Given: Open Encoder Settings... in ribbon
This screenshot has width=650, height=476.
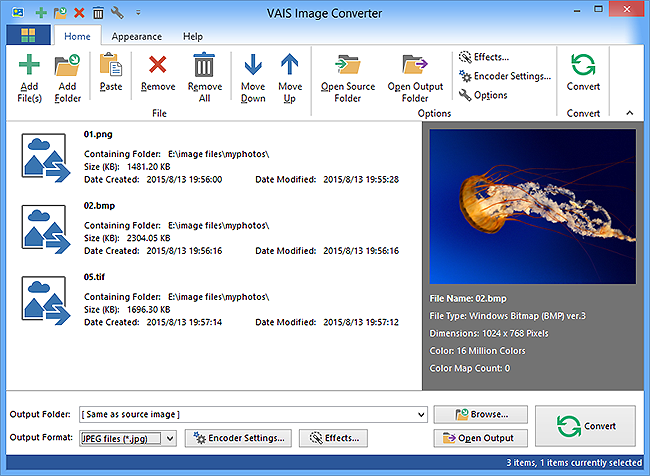Looking at the screenshot, I should coord(505,76).
